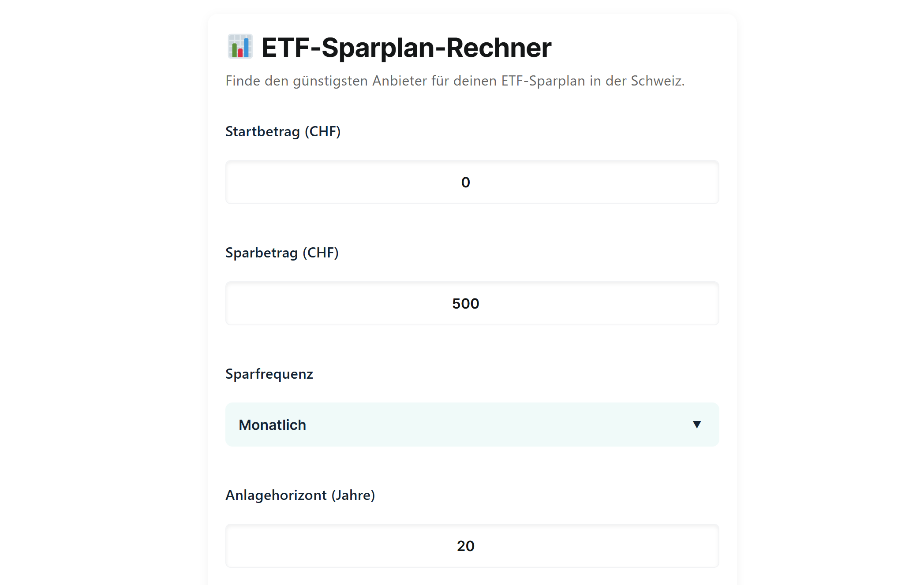
Task: Click the value 500 in Sparbetrag
Action: point(465,304)
